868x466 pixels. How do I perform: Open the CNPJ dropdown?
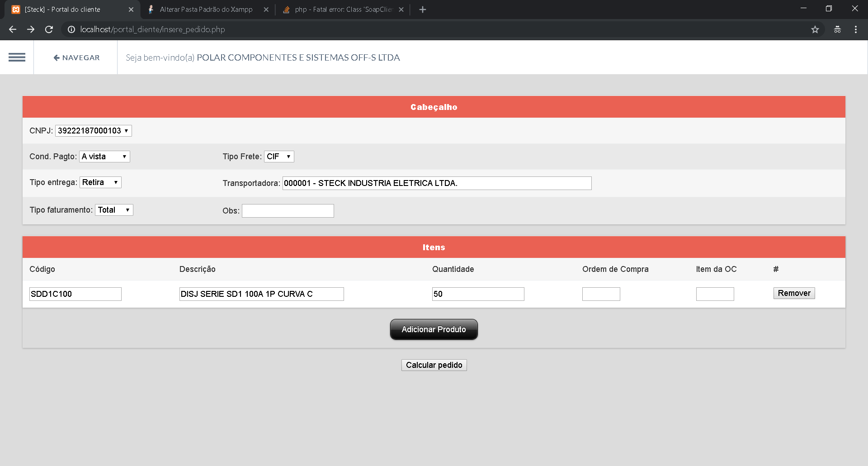94,131
